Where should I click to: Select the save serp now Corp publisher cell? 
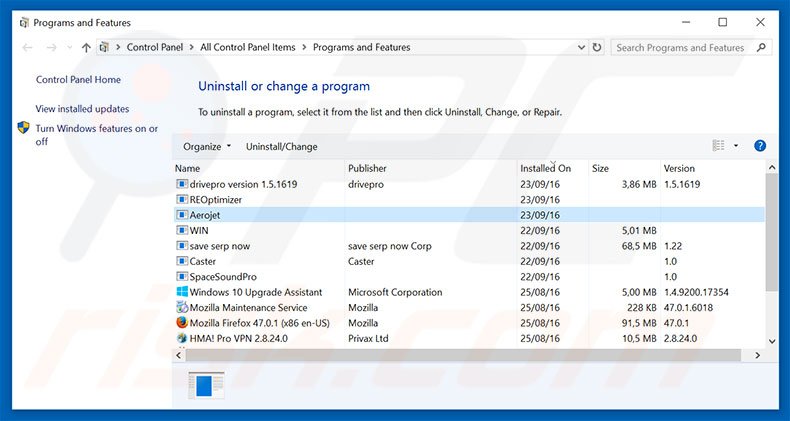(390, 246)
